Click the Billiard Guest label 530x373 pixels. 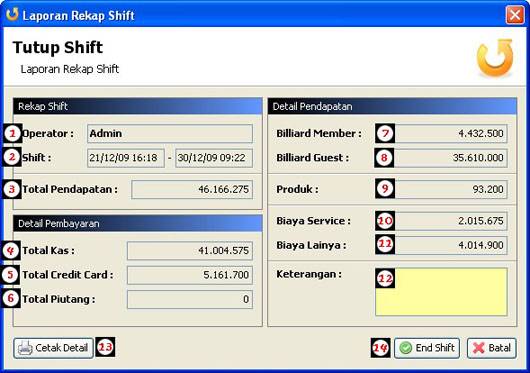coord(312,158)
